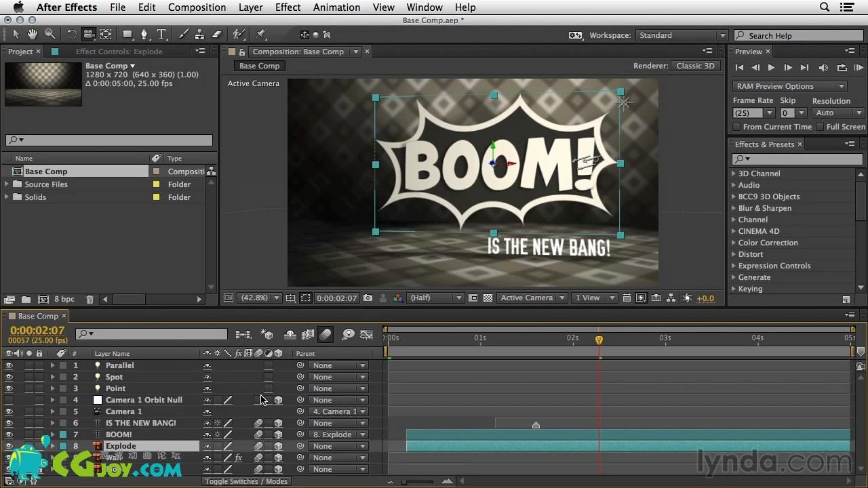Image resolution: width=868 pixels, height=488 pixels.
Task: Select the Roto Brush tool
Action: point(239,34)
